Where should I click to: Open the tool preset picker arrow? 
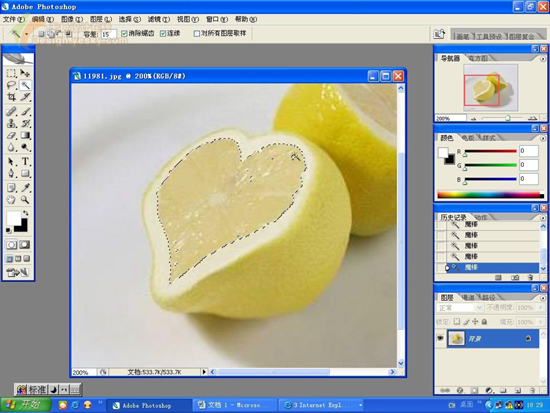click(27, 34)
